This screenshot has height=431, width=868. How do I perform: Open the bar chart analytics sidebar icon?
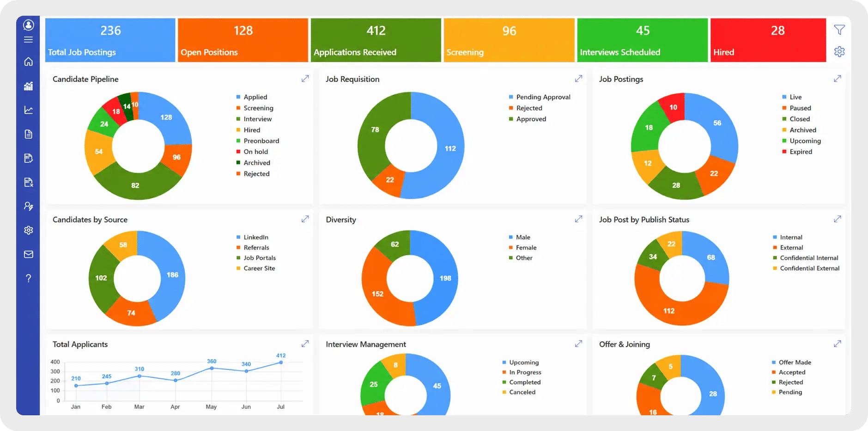point(29,86)
